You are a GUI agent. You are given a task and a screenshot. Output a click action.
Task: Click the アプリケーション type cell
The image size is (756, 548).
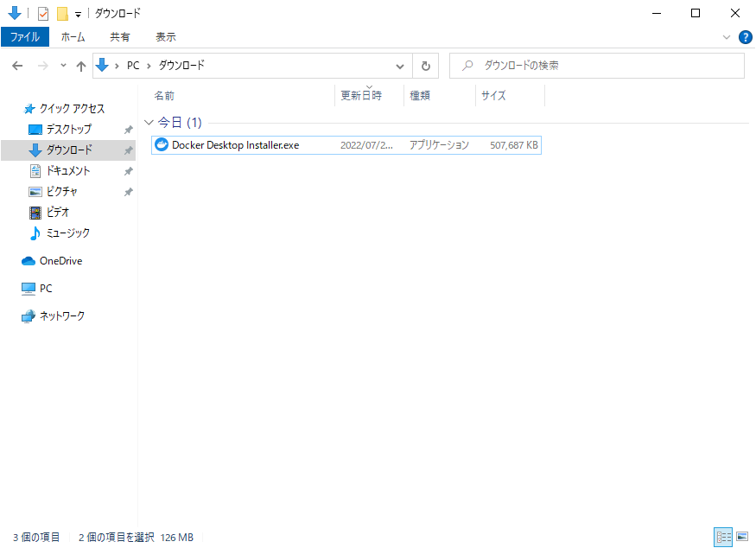click(439, 145)
